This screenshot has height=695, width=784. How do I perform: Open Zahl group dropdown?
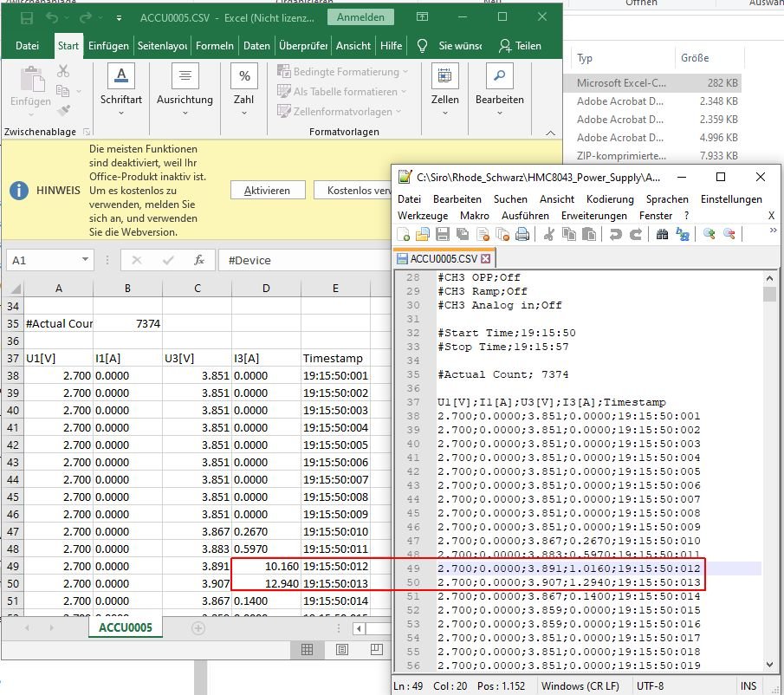tap(244, 113)
